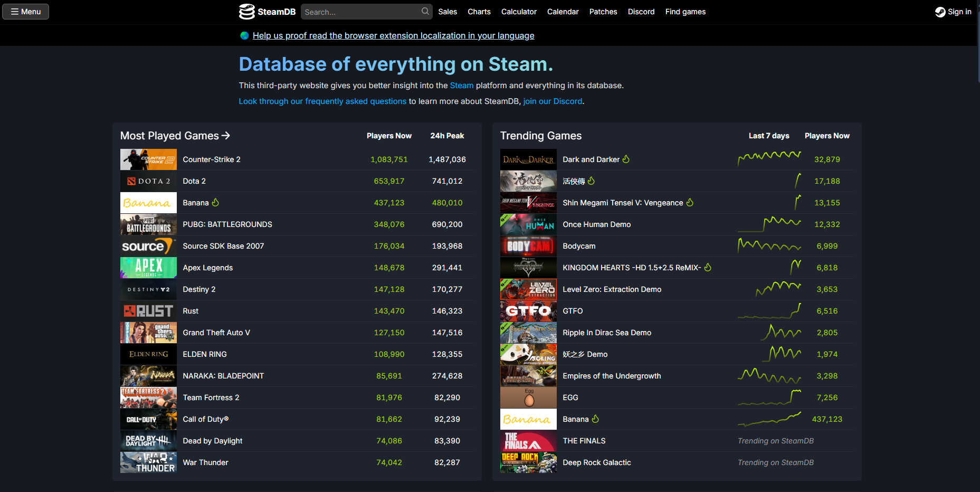Open the Find games page
Viewport: 980px width, 492px height.
tap(686, 12)
